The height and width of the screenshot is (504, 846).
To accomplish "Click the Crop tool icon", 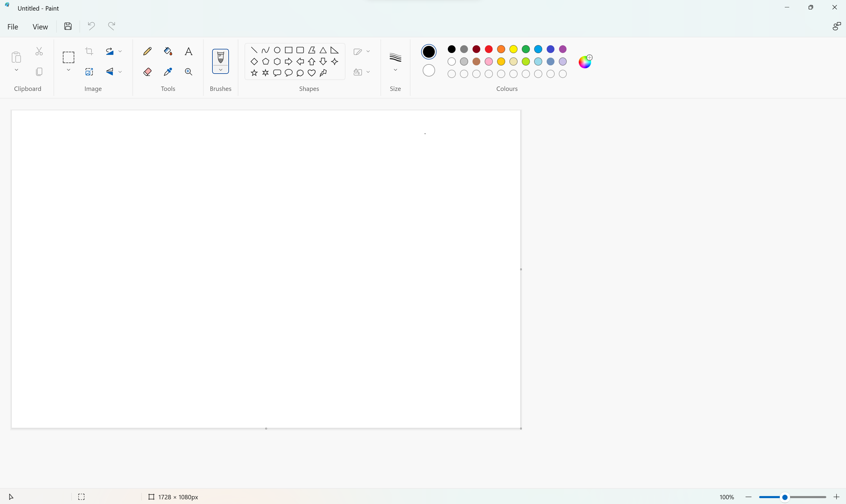I will pyautogui.click(x=89, y=51).
